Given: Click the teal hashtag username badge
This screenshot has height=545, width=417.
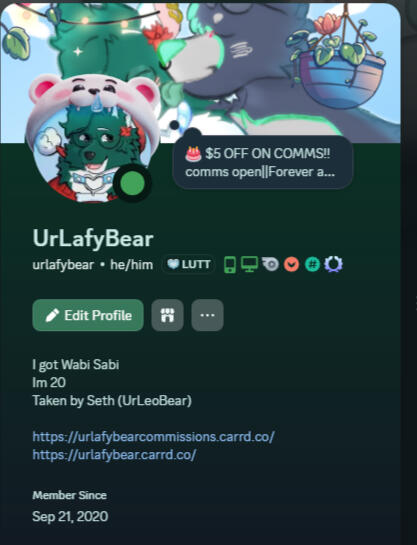Looking at the screenshot, I should 312,265.
